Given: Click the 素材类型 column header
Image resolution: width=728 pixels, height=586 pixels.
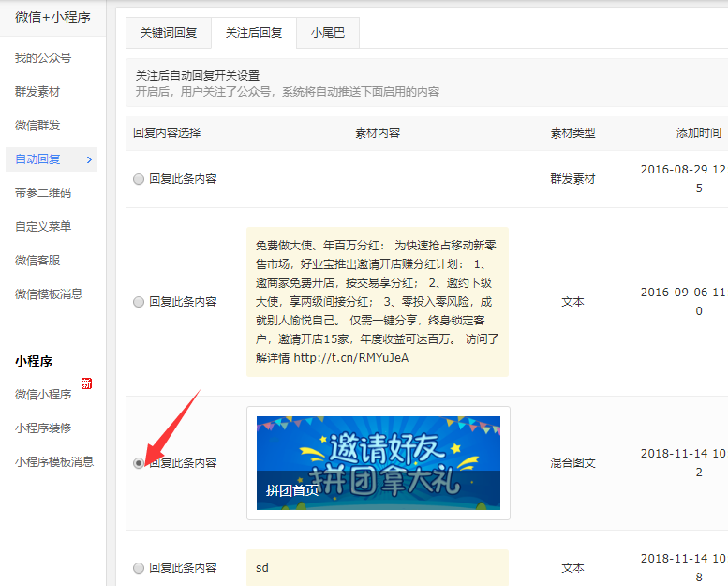Looking at the screenshot, I should click(x=572, y=133).
